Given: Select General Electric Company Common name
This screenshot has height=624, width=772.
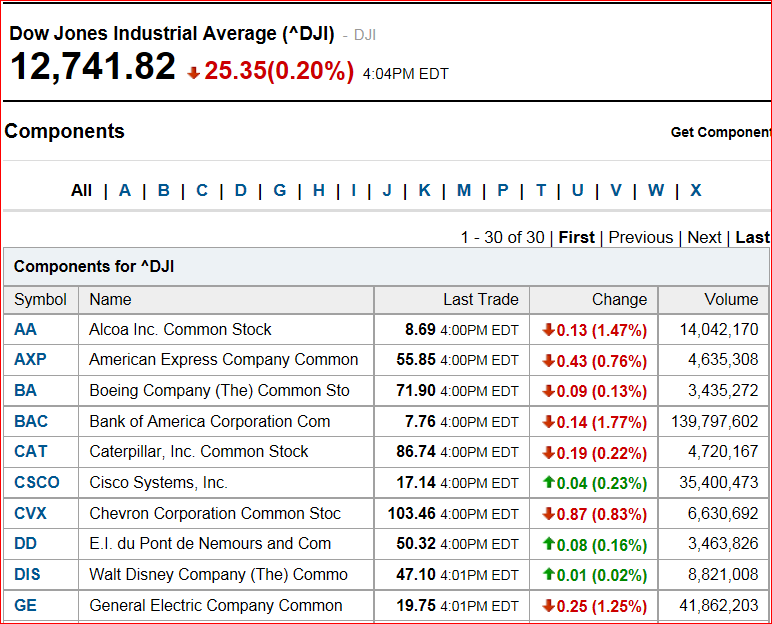Looking at the screenshot, I should [x=216, y=605].
